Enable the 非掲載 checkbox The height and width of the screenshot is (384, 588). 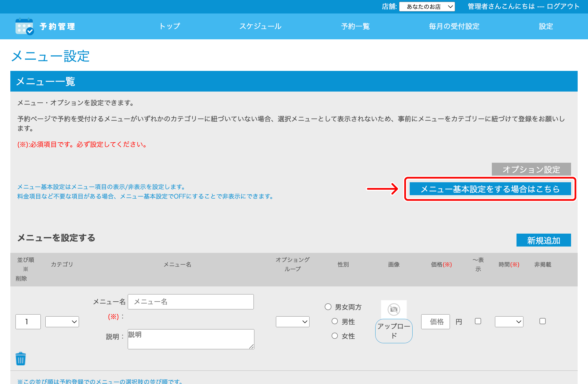pos(542,321)
